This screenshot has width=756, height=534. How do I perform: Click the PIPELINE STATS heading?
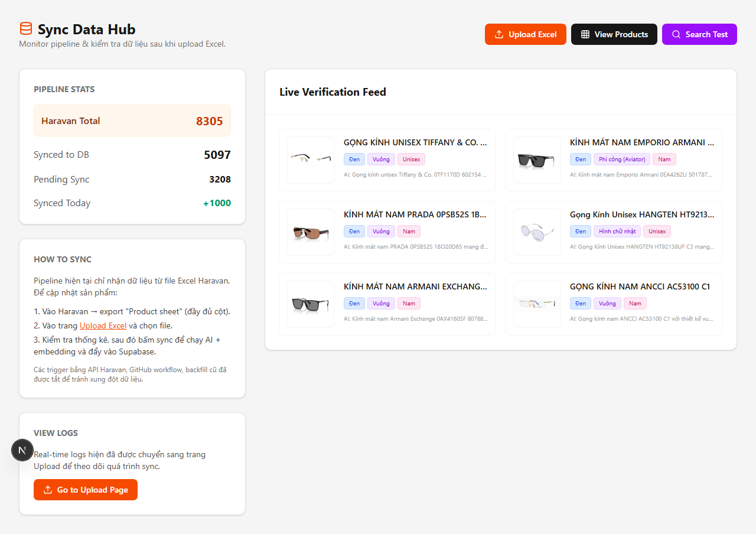[64, 89]
